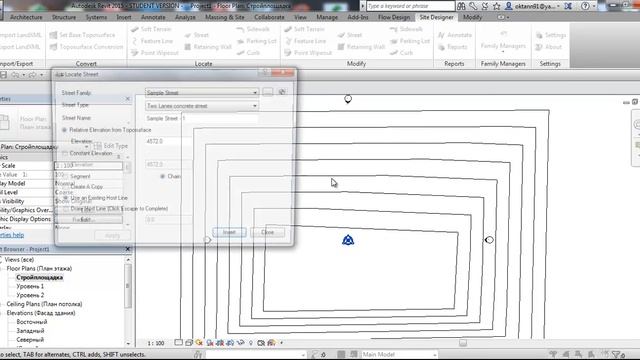The image size is (640, 360).
Task: Click the project base point marker
Action: (348, 240)
